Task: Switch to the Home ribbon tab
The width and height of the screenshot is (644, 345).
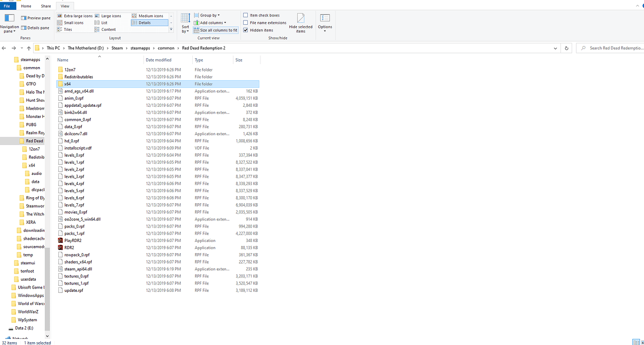Action: tap(26, 6)
